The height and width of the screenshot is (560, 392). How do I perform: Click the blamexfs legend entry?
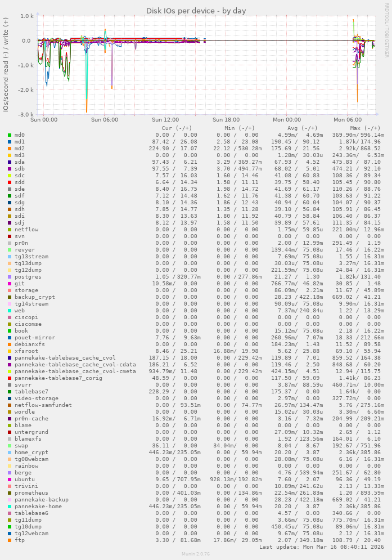28,439
